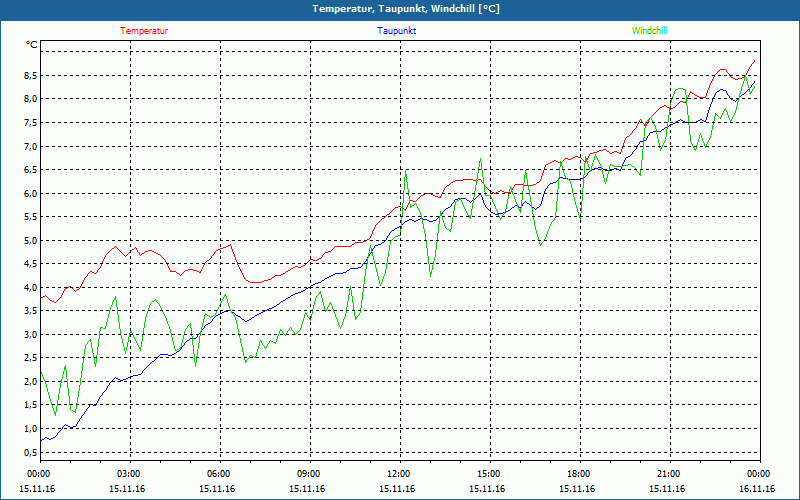Click the '8,0' y-axis value
This screenshot has height=500, width=800.
click(31, 99)
